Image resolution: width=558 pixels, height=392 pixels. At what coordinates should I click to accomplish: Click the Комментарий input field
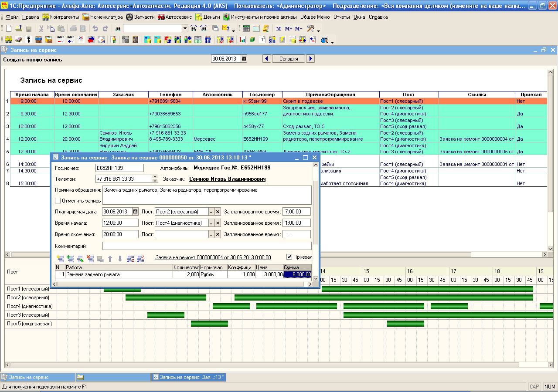(207, 246)
